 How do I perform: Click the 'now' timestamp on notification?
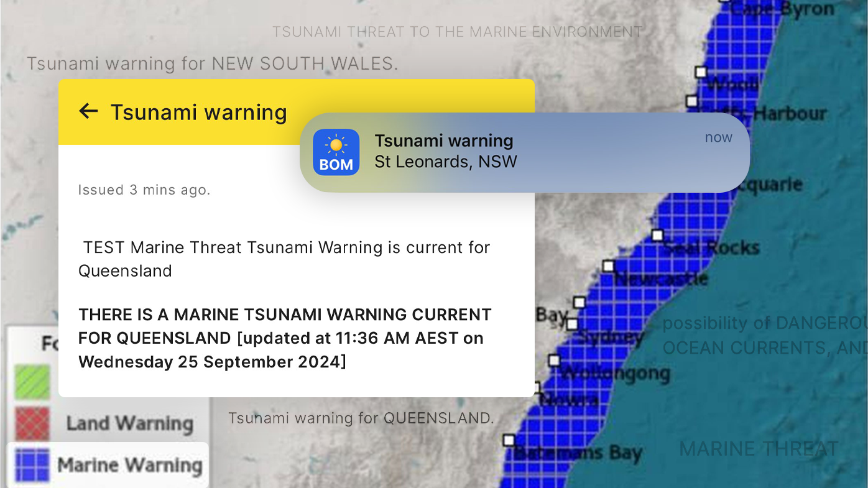pyautogui.click(x=718, y=137)
